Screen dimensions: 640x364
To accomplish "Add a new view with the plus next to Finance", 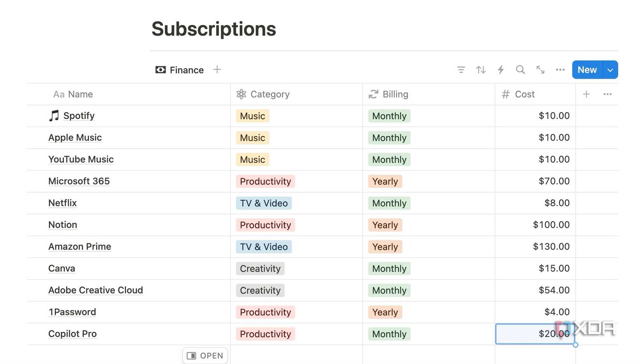I will [217, 69].
